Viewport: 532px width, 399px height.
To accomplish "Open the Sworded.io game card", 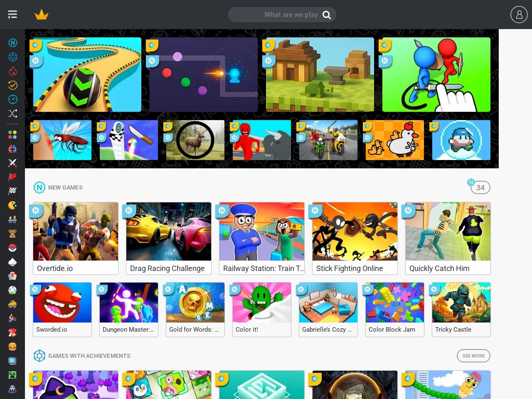I will [x=62, y=309].
